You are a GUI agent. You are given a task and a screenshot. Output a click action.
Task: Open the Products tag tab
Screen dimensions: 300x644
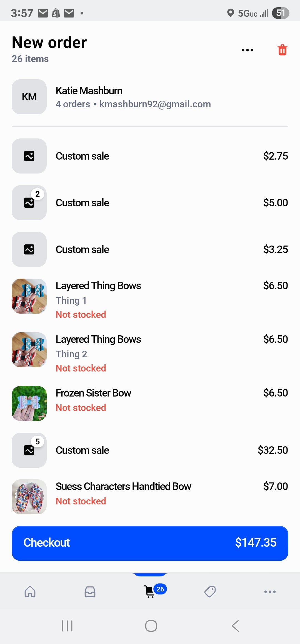coord(210,591)
